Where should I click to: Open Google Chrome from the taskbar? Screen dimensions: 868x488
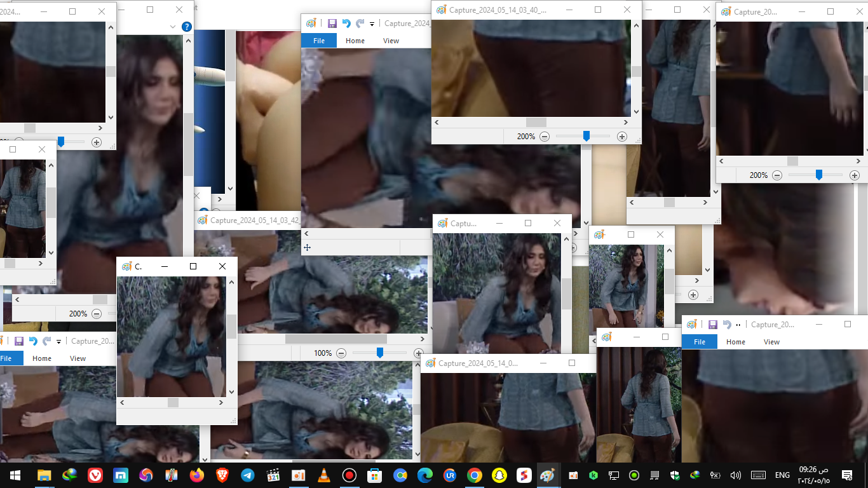coord(474,475)
